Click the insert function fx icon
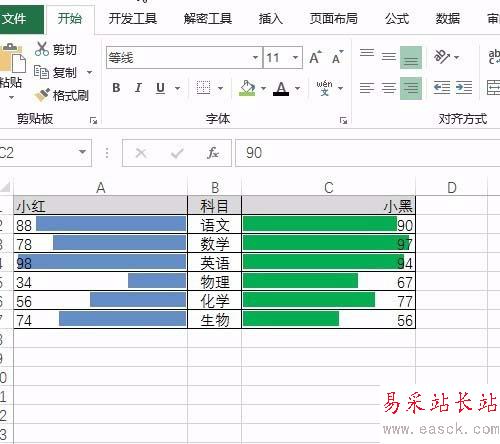Viewport: 500px width, 444px height. [x=213, y=153]
